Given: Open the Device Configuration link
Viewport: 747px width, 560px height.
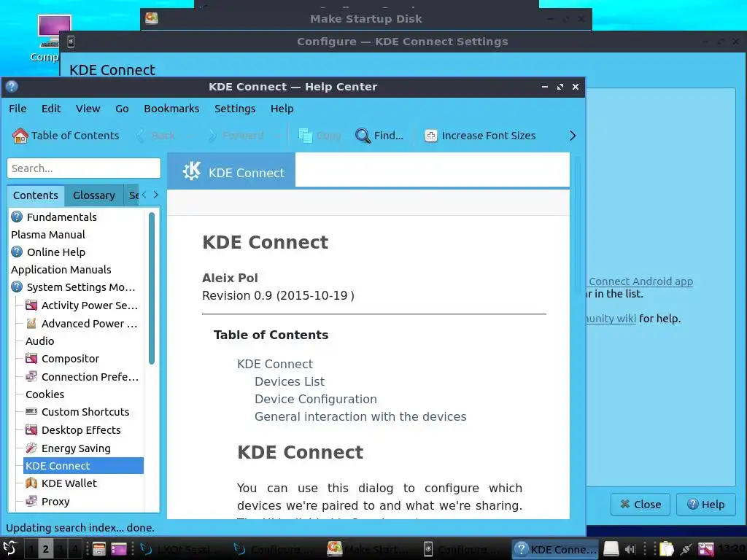Looking at the screenshot, I should [316, 399].
